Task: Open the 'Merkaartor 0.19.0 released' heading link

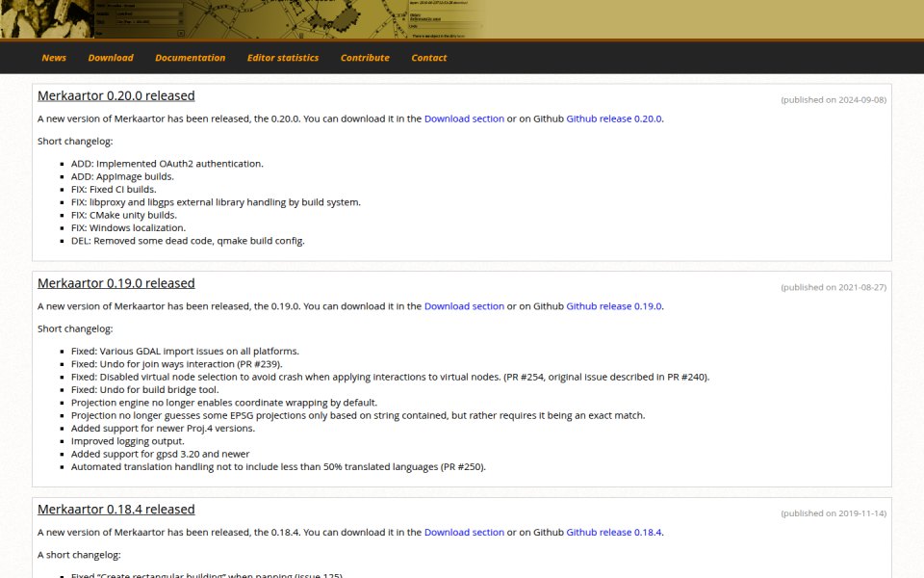Action: click(116, 283)
